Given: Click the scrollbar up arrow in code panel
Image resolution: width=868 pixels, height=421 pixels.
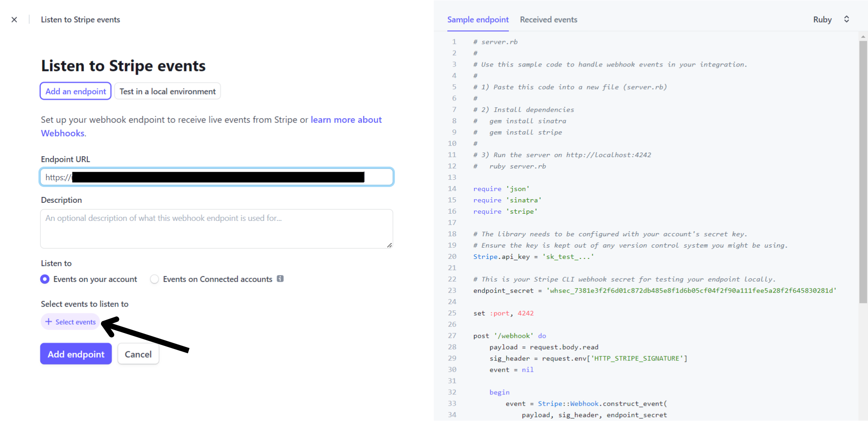Looking at the screenshot, I should pyautogui.click(x=863, y=36).
